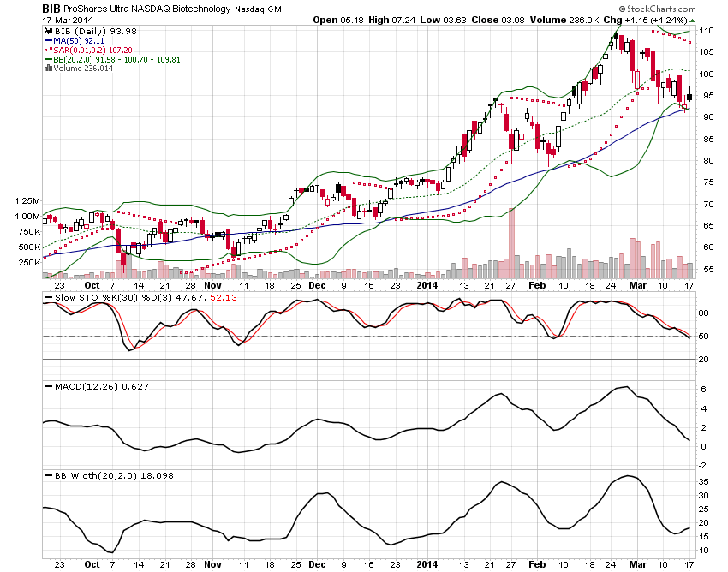Click the '2014' label under the price chart

tap(427, 285)
